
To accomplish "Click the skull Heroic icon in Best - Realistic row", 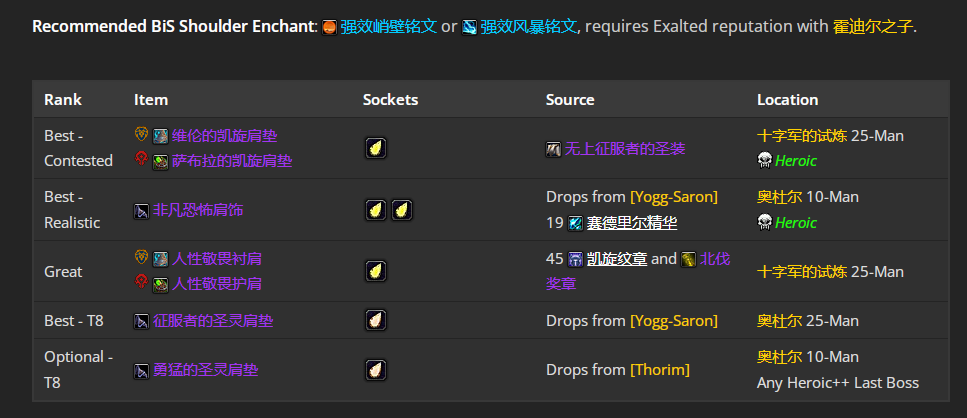I will click(x=765, y=223).
